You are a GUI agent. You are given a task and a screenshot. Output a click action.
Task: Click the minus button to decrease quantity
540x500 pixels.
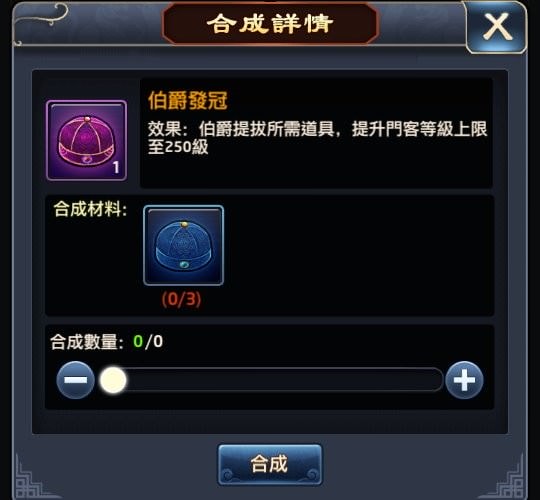click(75, 380)
